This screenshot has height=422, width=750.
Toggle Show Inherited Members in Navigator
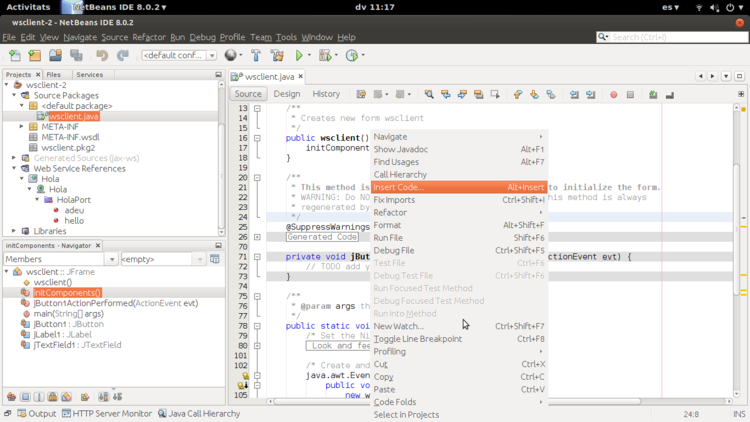pos(11,397)
